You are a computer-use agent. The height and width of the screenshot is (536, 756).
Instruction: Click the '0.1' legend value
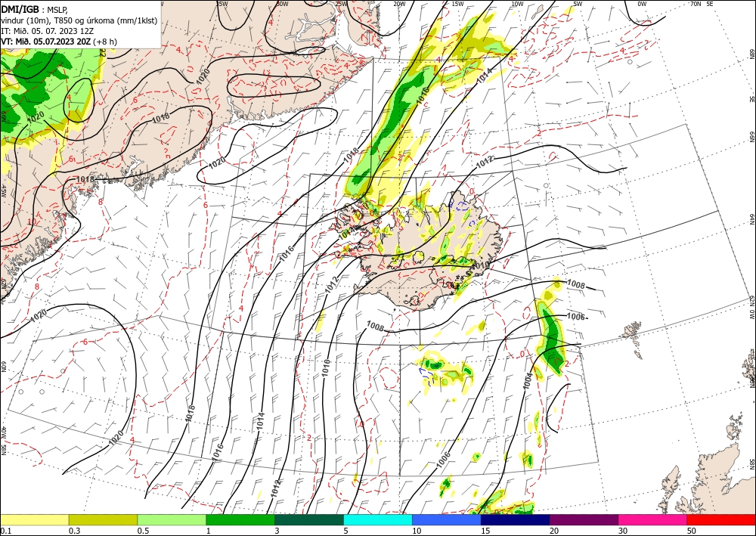[5, 531]
